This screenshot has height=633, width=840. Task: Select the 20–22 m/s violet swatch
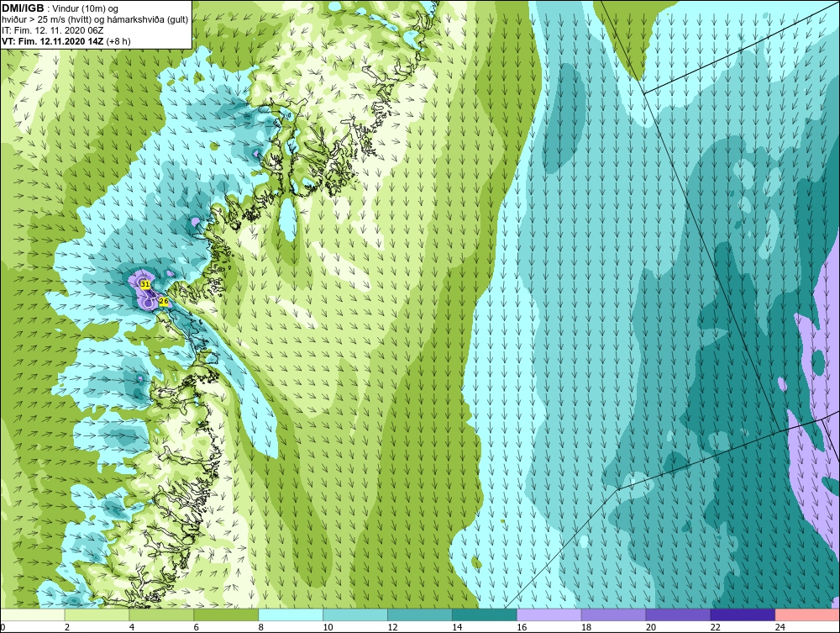tap(678, 615)
